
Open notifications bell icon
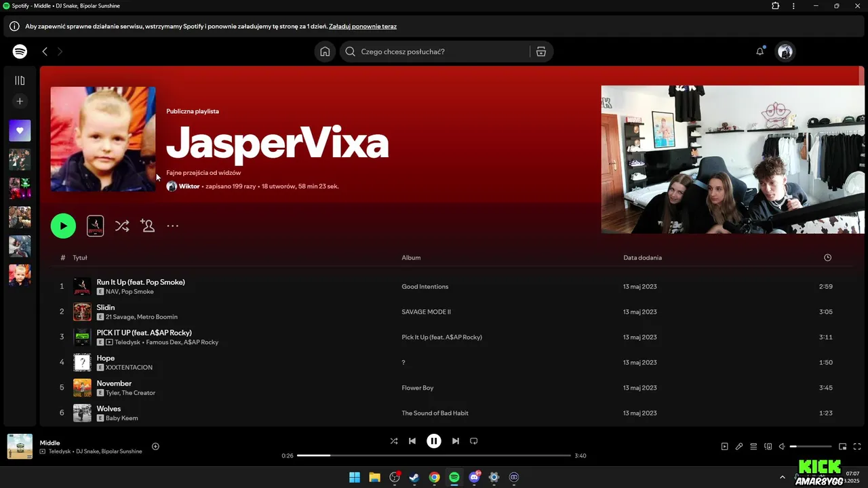coord(760,52)
